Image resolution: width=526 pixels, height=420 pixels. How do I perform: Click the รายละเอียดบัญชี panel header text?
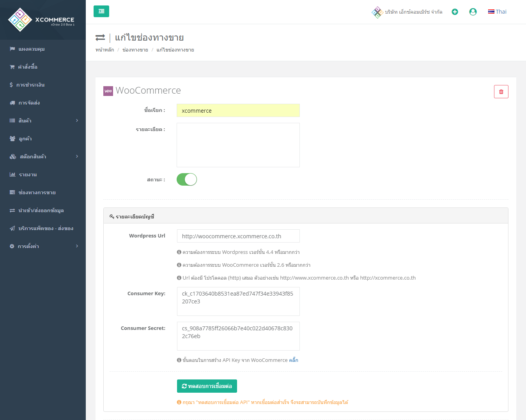[x=135, y=216]
